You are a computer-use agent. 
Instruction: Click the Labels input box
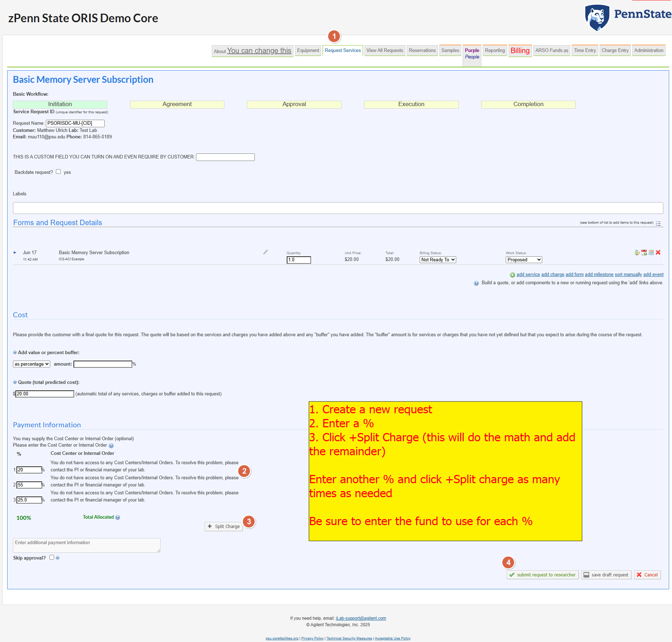pos(338,208)
